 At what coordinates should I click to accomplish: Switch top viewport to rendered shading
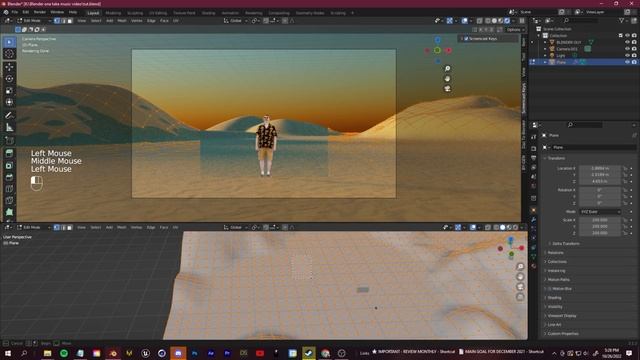(507, 20)
